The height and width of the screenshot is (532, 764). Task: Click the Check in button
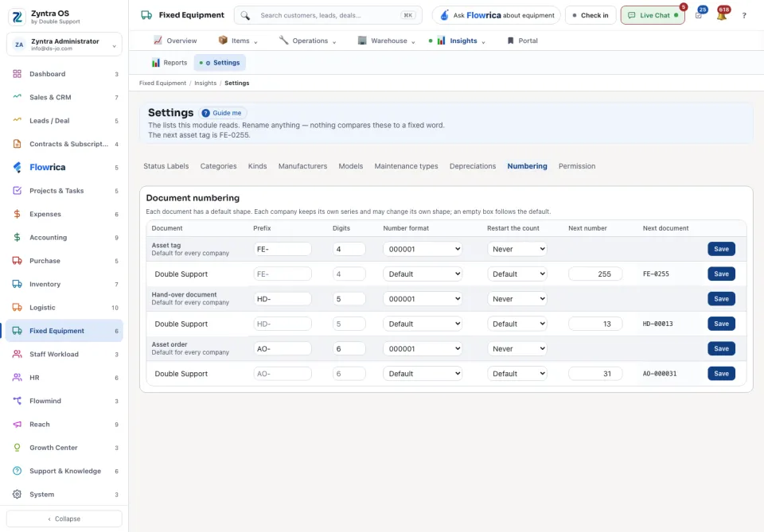(591, 16)
